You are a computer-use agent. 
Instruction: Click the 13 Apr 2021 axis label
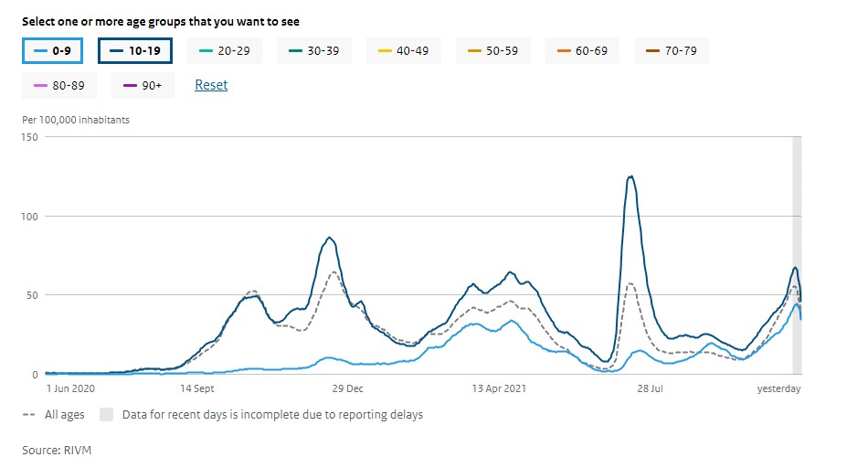click(497, 388)
